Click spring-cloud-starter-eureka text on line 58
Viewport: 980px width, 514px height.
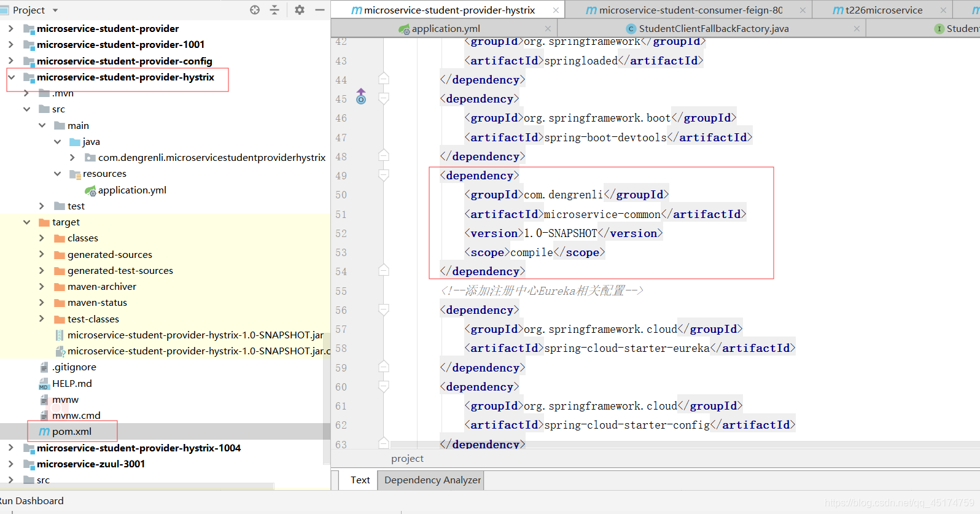[627, 348]
